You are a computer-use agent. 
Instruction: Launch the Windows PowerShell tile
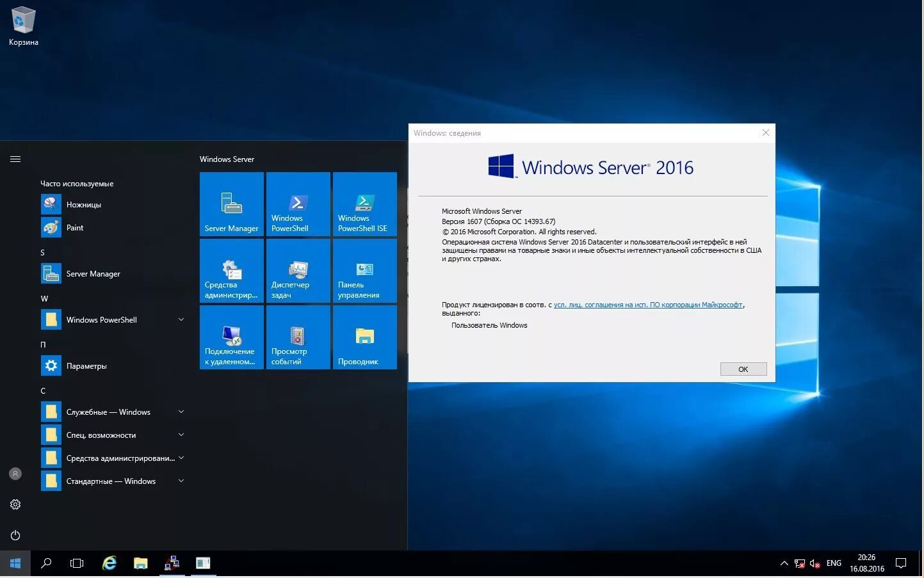pyautogui.click(x=298, y=204)
